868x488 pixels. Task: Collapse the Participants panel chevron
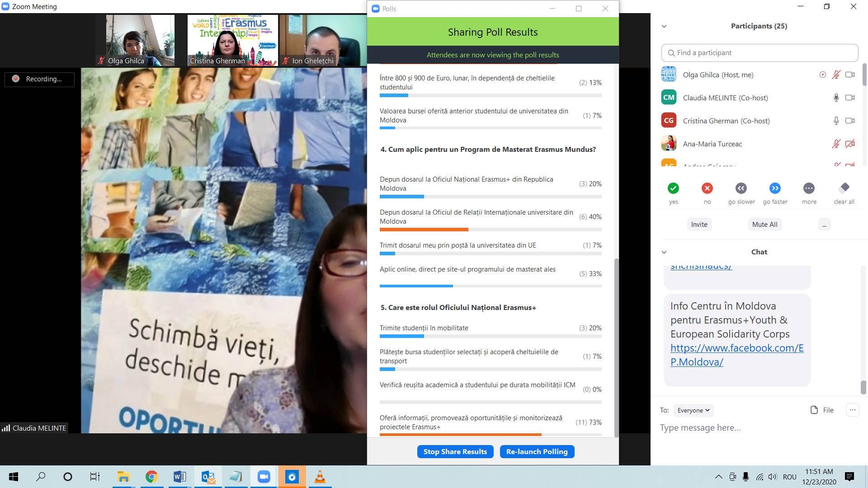(x=664, y=26)
